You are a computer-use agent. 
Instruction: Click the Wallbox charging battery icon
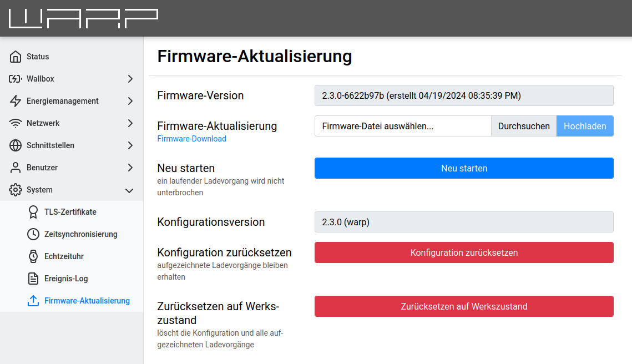[16, 79]
